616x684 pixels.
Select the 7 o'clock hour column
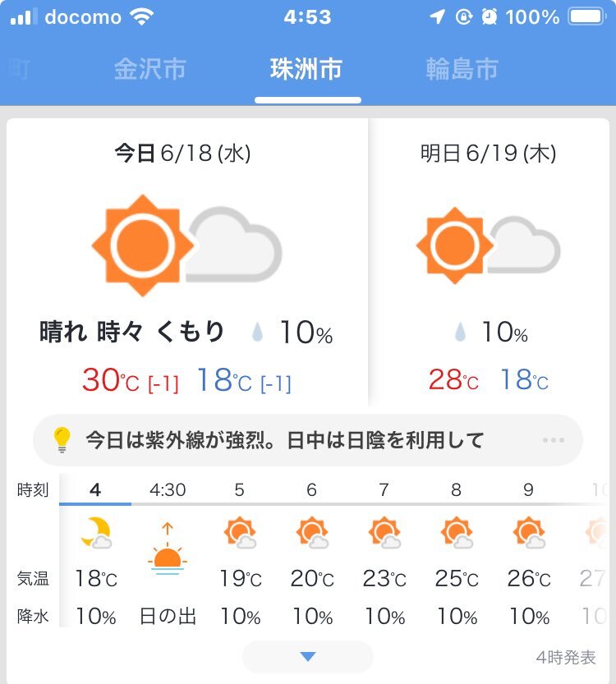point(384,553)
